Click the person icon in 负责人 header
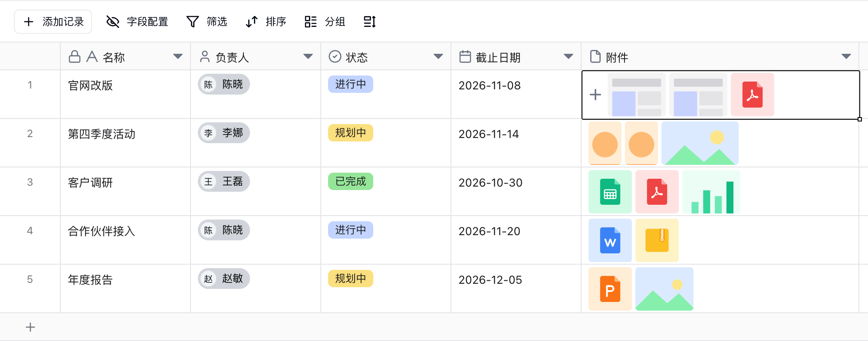 click(205, 57)
